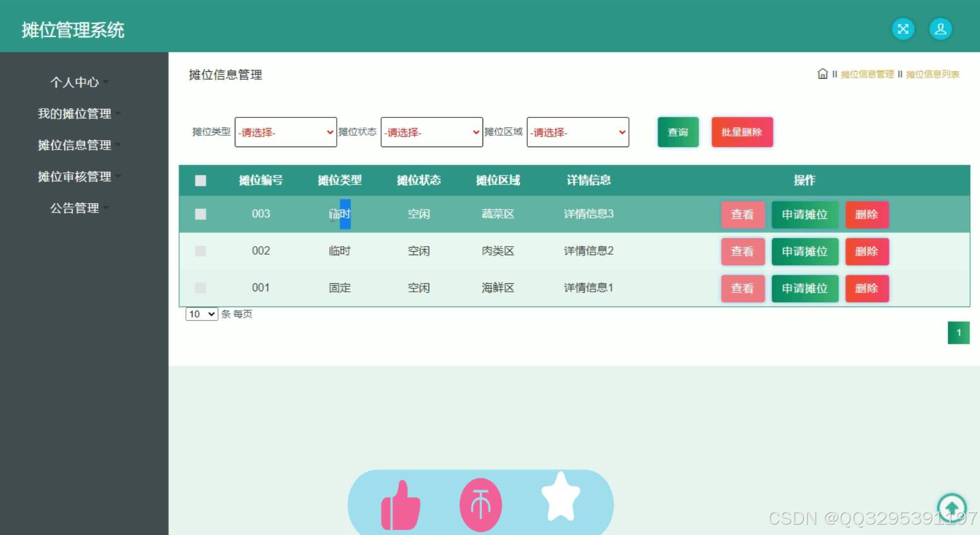Click the 摊位编号 column header
The image size is (980, 535).
pyautogui.click(x=261, y=180)
